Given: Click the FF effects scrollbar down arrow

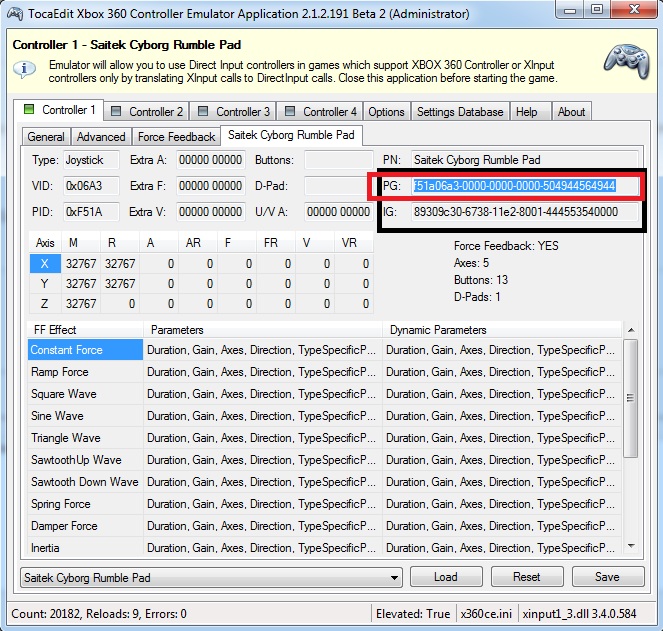Looking at the screenshot, I should point(630,546).
